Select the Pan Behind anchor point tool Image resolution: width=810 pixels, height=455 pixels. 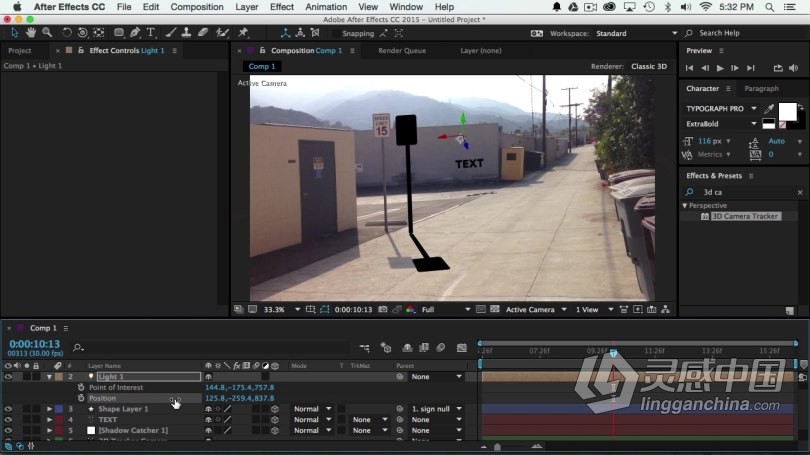click(99, 33)
